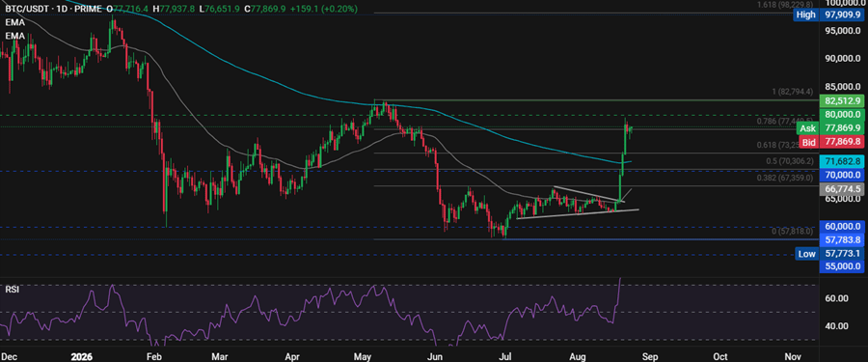Select the Low 57,773.1 price label
The width and height of the screenshot is (868, 362).
[x=828, y=254]
